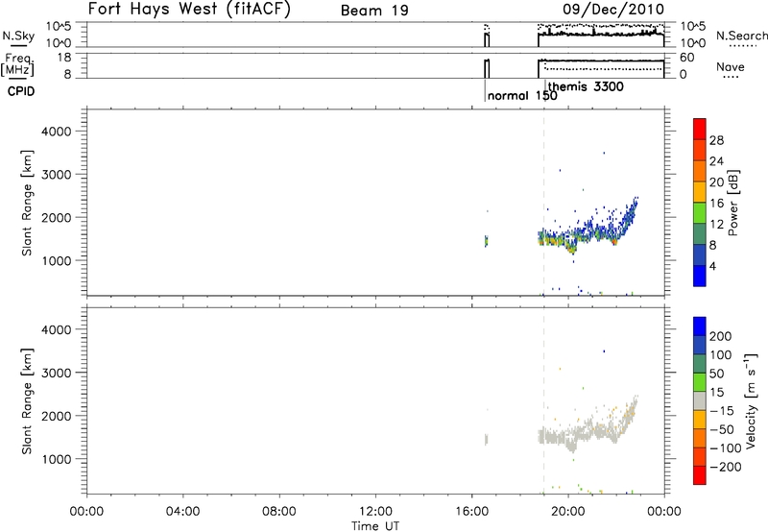The image size is (768, 532).
Task: Click the 20:00 time tick label
Action: pyautogui.click(x=567, y=512)
